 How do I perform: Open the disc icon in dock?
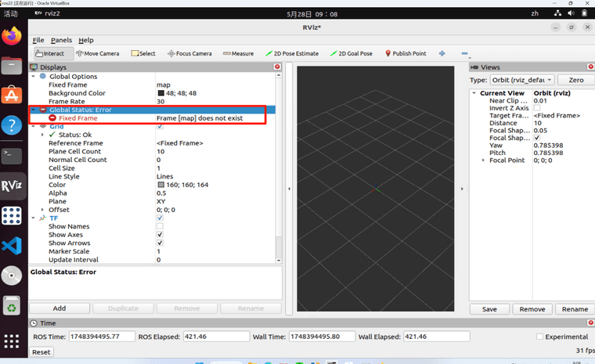(x=12, y=276)
